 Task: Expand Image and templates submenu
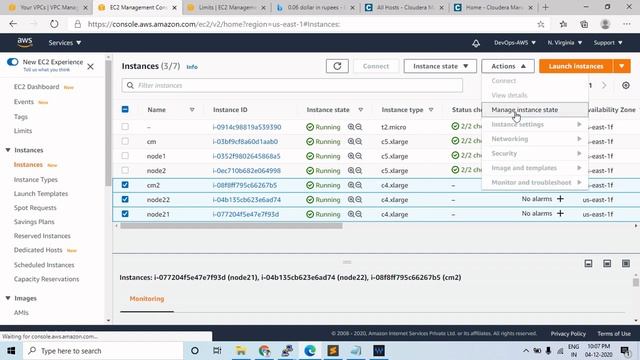tap(535, 168)
